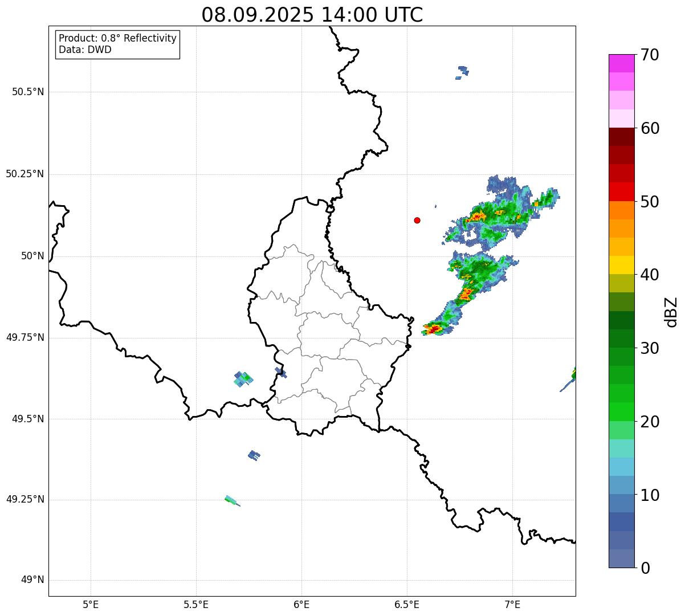Click the 50 colorbar tick label
The height and width of the screenshot is (616, 685).
tap(649, 202)
